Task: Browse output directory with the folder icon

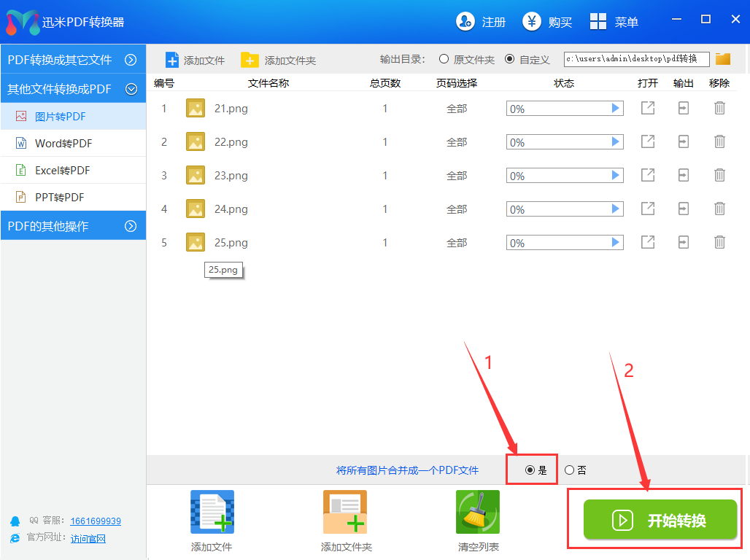Action: point(723,59)
